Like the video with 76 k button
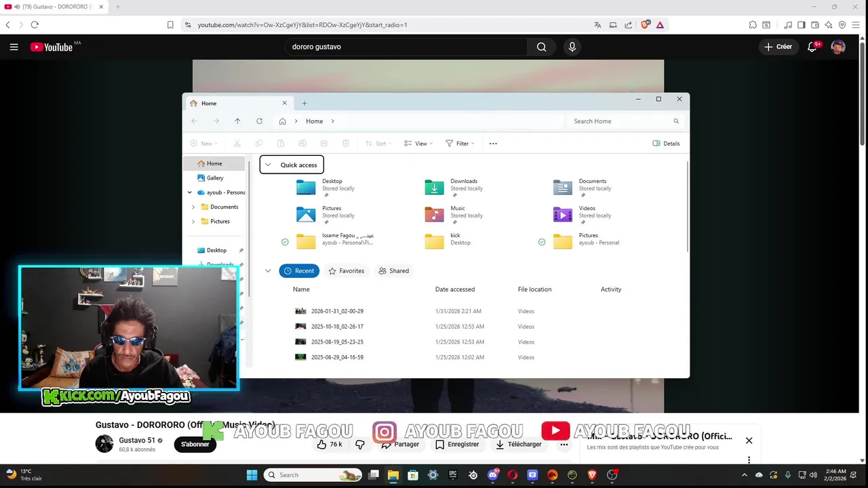The width and height of the screenshot is (868, 488). point(330,445)
